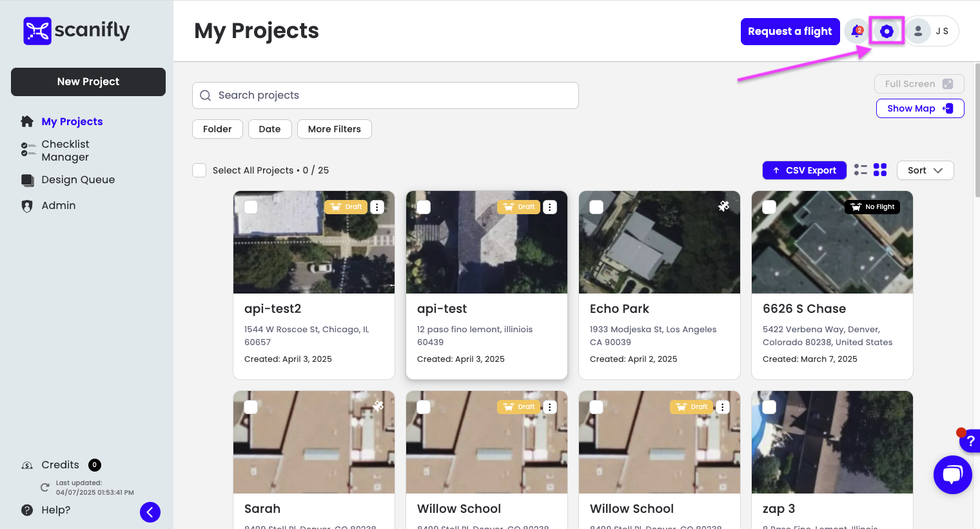The height and width of the screenshot is (529, 980).
Task: Open the zap 3 project thumbnail
Action: click(x=832, y=443)
